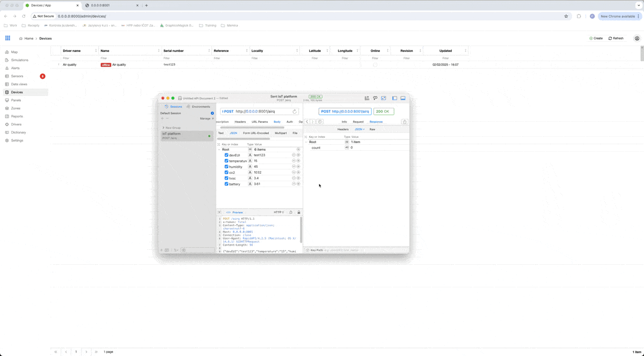Click the add item plus icon on the Root row
644x356 pixels.
[x=298, y=149]
